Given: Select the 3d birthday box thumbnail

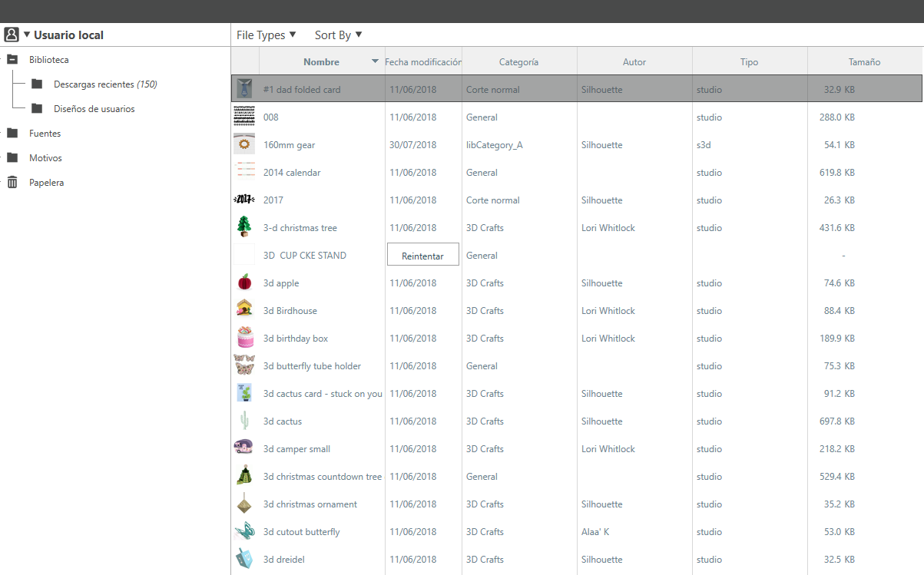Looking at the screenshot, I should tap(244, 338).
